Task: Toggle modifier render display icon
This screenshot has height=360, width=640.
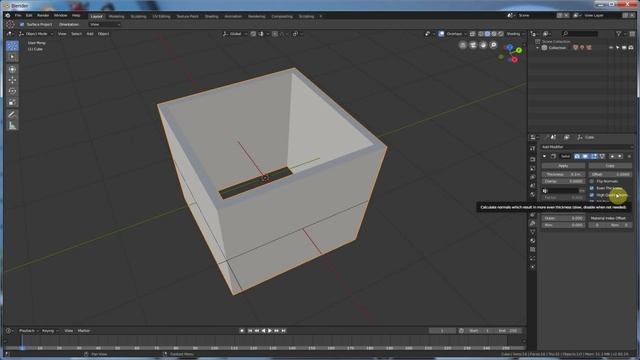Action: coord(577,156)
